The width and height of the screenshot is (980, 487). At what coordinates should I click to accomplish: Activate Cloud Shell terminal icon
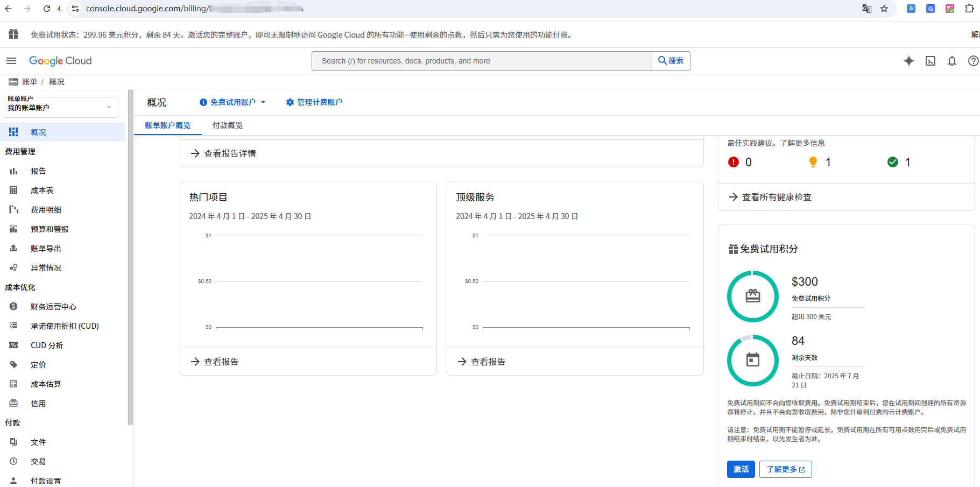coord(930,61)
